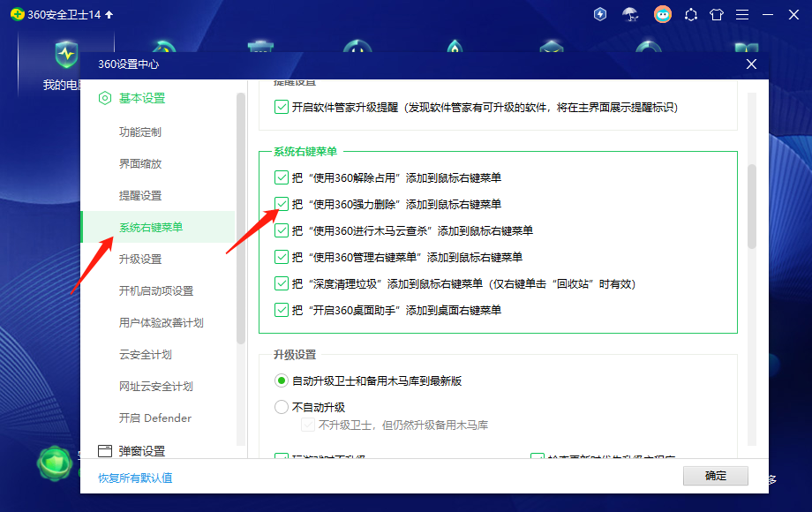Close the 360设置中心 dialog

(751, 64)
